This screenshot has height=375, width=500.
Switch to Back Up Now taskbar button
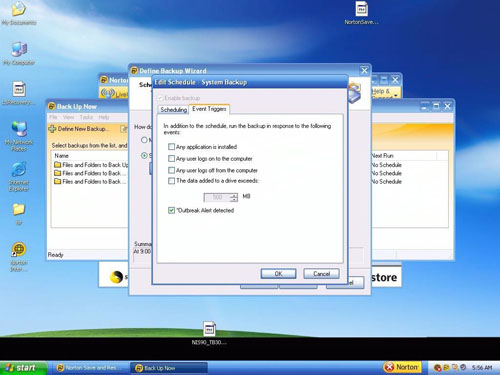click(x=169, y=368)
